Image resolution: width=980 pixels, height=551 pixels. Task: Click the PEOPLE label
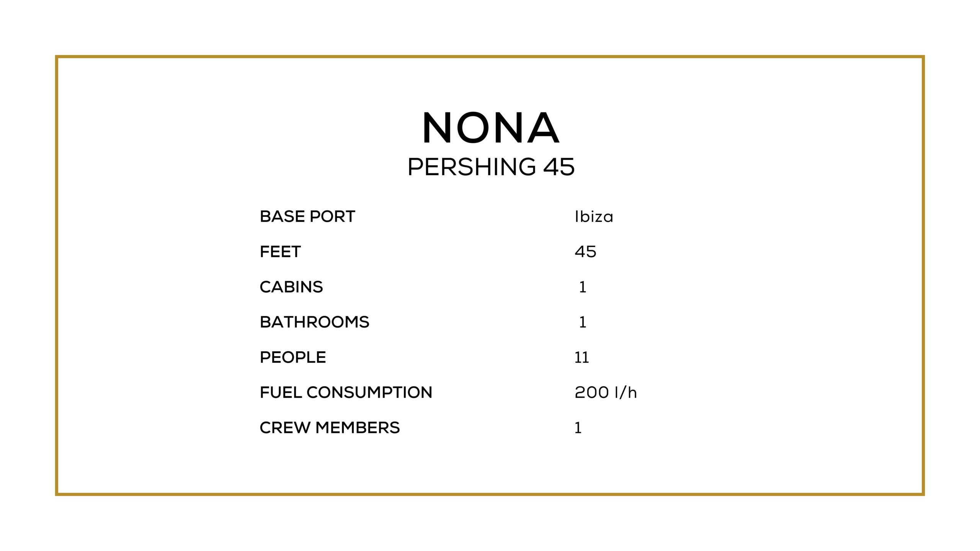tap(293, 357)
